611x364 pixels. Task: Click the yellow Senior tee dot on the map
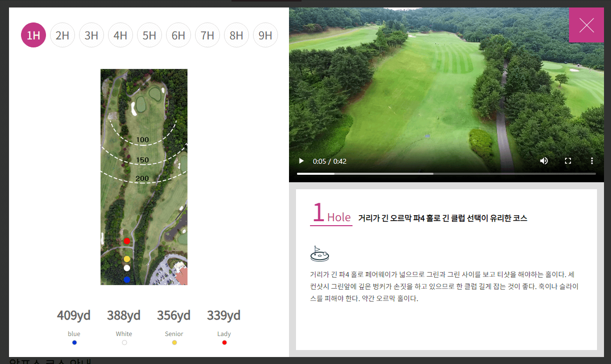click(x=126, y=259)
